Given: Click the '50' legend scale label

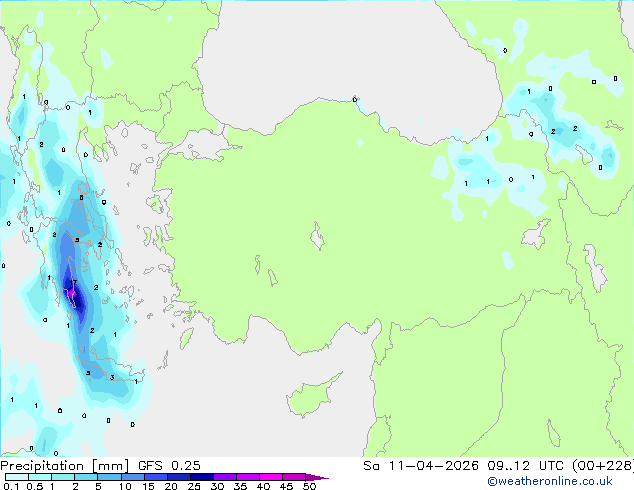Looking at the screenshot, I should point(309,486).
